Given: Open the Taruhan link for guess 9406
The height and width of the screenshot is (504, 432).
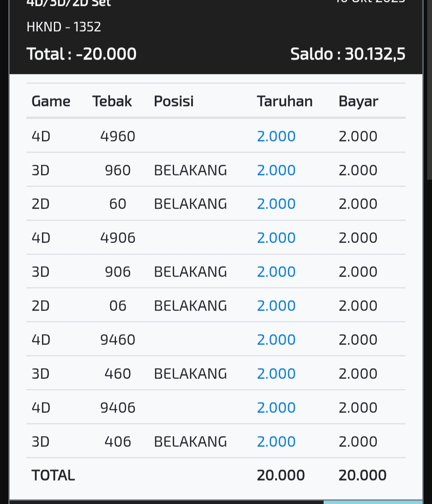Looking at the screenshot, I should pyautogui.click(x=276, y=408).
